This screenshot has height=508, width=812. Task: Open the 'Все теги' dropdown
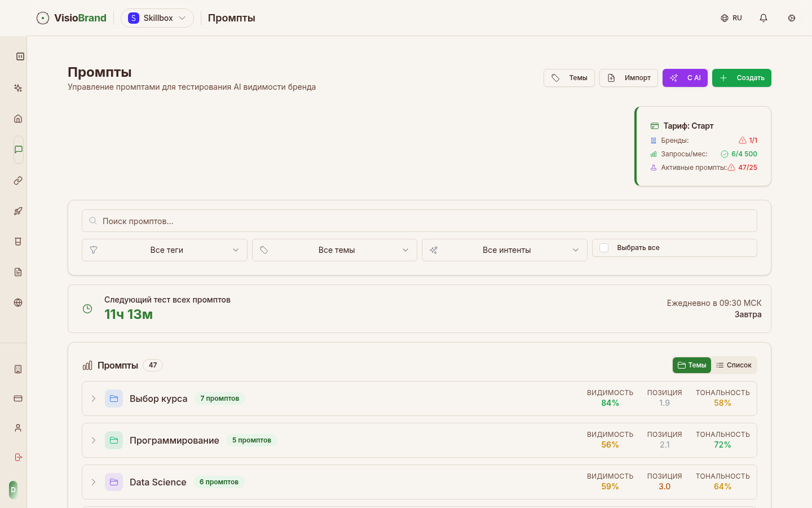click(x=165, y=250)
